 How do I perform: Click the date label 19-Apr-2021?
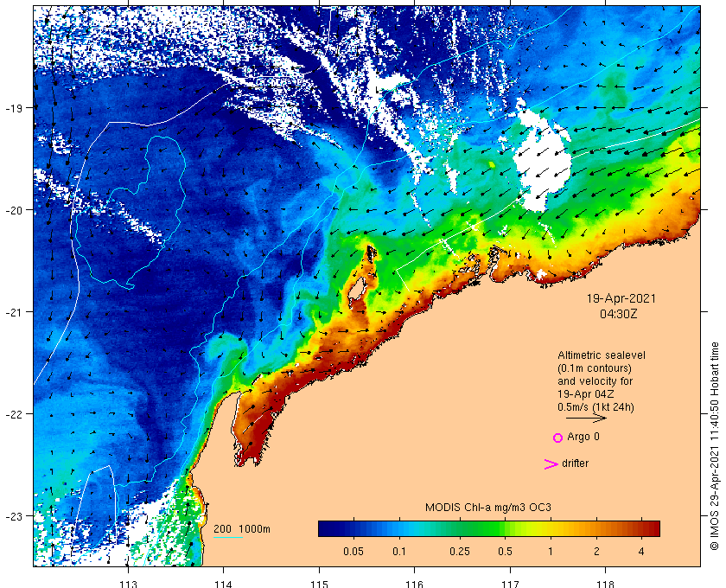coord(621,298)
